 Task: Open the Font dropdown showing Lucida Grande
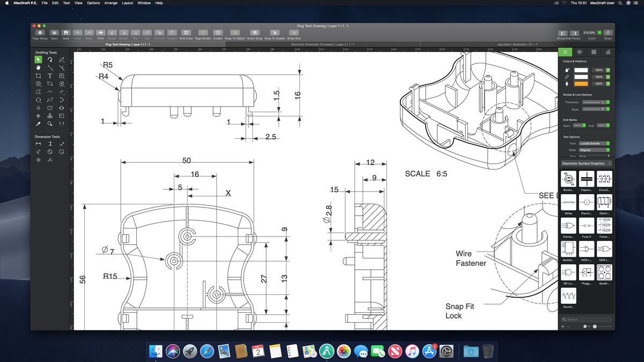[594, 143]
